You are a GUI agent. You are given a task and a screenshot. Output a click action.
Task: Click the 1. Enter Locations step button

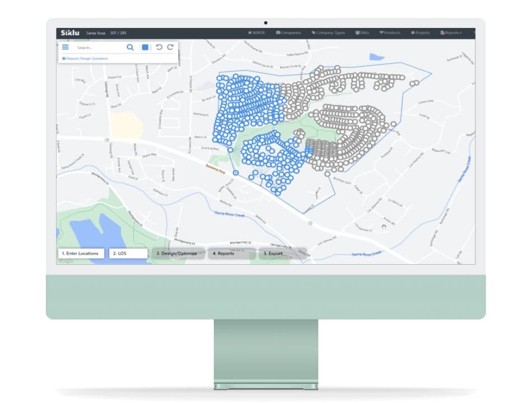[81, 254]
